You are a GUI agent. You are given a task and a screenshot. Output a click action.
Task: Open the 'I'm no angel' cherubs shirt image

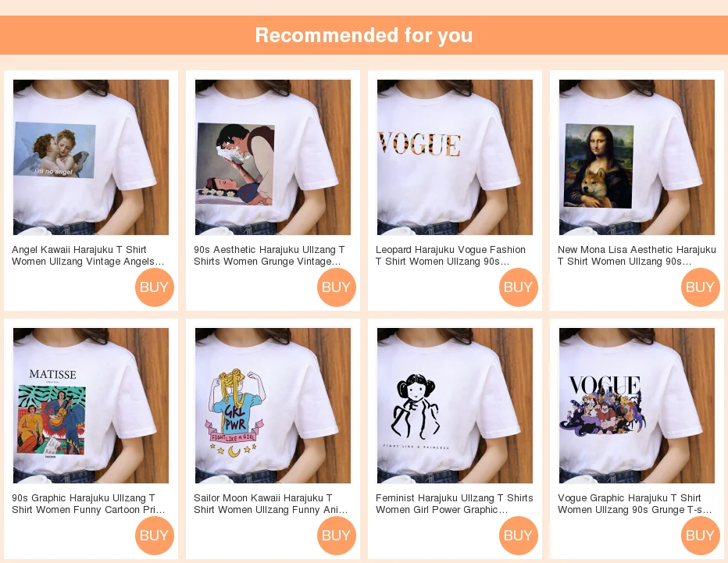pyautogui.click(x=91, y=157)
